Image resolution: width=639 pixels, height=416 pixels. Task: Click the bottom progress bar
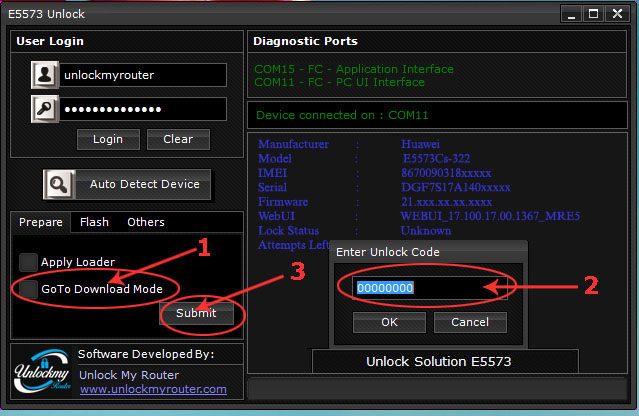437,388
